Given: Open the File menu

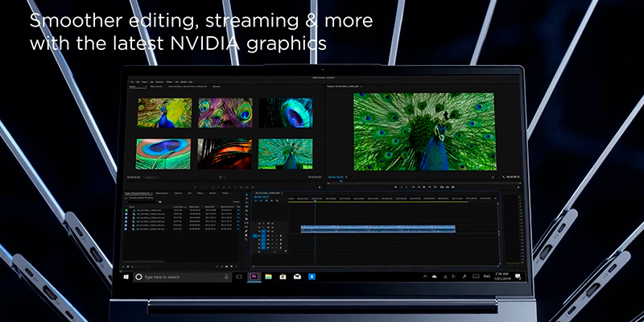Looking at the screenshot, I should pyautogui.click(x=131, y=81).
